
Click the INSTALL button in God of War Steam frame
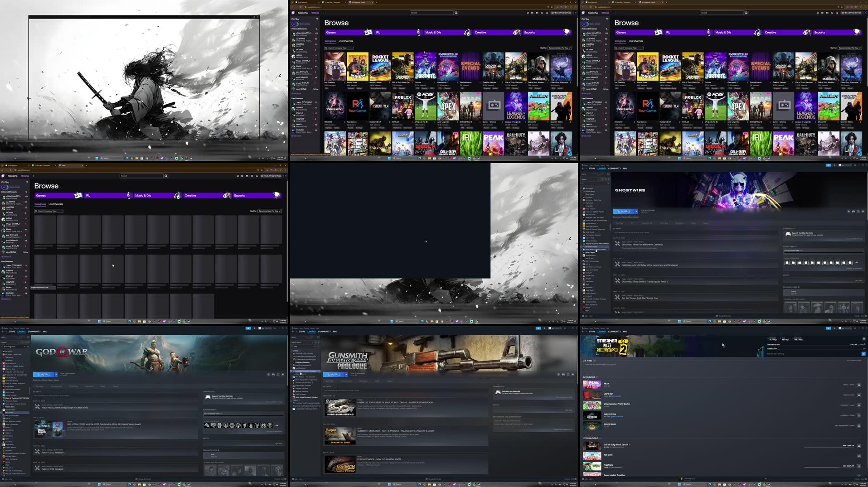coord(44,375)
